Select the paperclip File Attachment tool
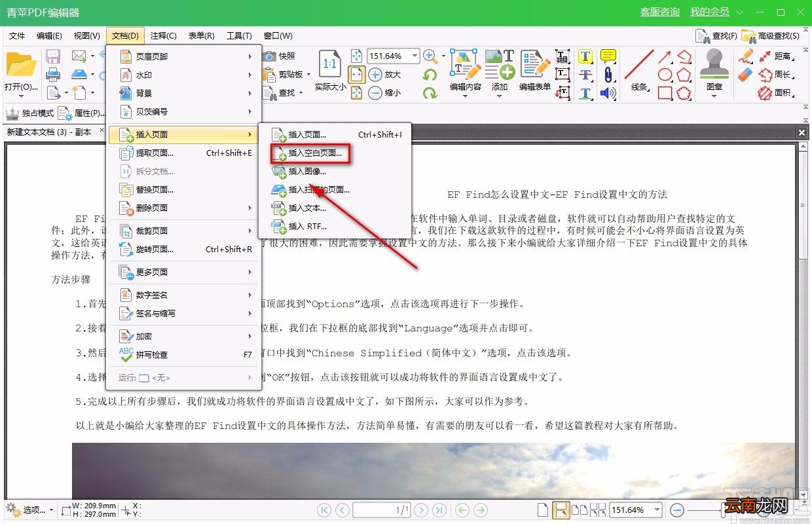This screenshot has width=812, height=524. [x=608, y=75]
